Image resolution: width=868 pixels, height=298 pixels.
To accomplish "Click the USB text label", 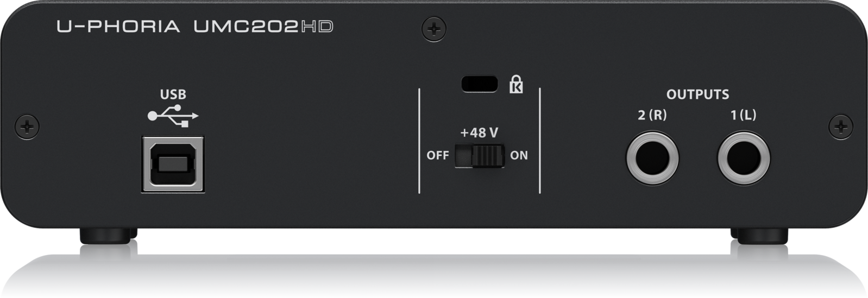I will (173, 94).
